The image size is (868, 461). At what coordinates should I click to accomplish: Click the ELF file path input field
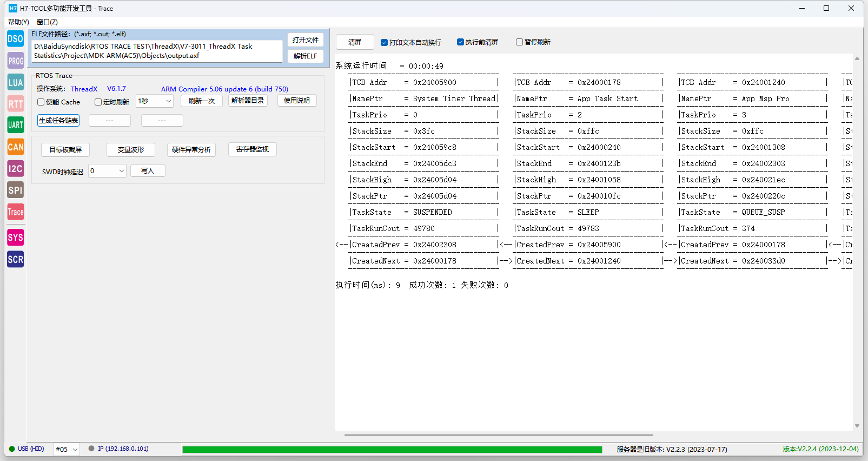[x=157, y=51]
